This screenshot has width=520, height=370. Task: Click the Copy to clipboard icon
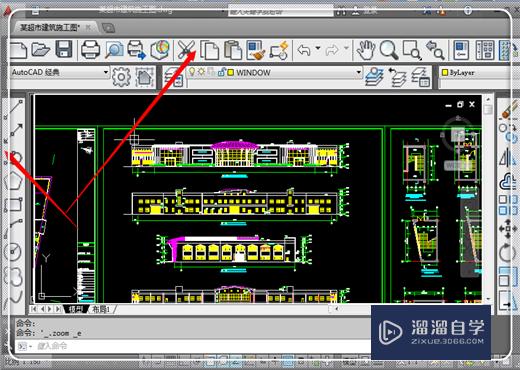point(209,50)
